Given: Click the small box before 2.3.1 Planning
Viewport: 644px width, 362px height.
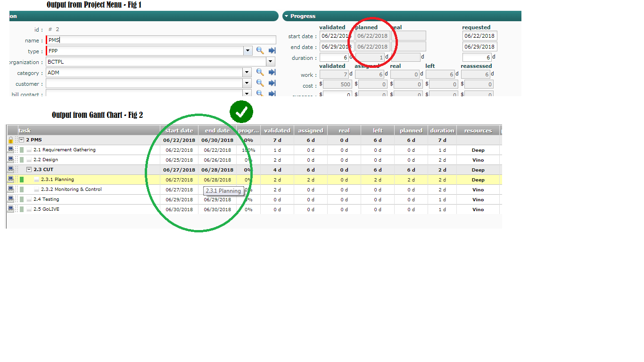Looking at the screenshot, I should pos(37,180).
